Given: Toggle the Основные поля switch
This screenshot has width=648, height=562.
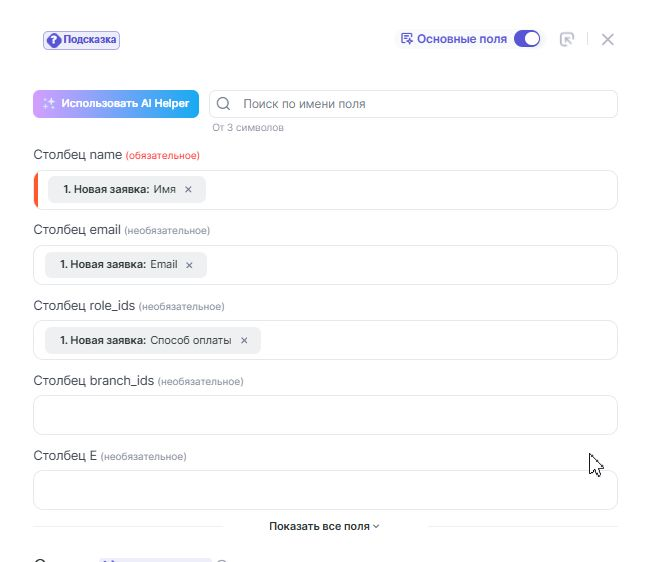Looking at the screenshot, I should coord(527,39).
